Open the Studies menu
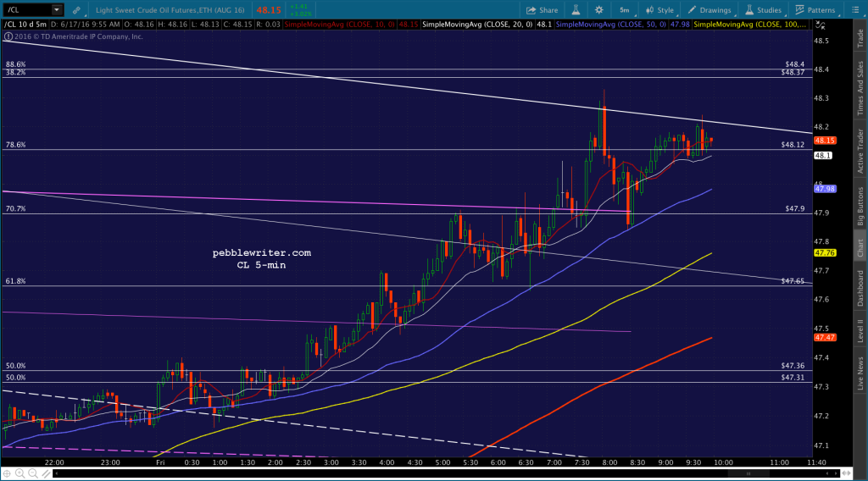The image size is (868, 481). coord(763,10)
